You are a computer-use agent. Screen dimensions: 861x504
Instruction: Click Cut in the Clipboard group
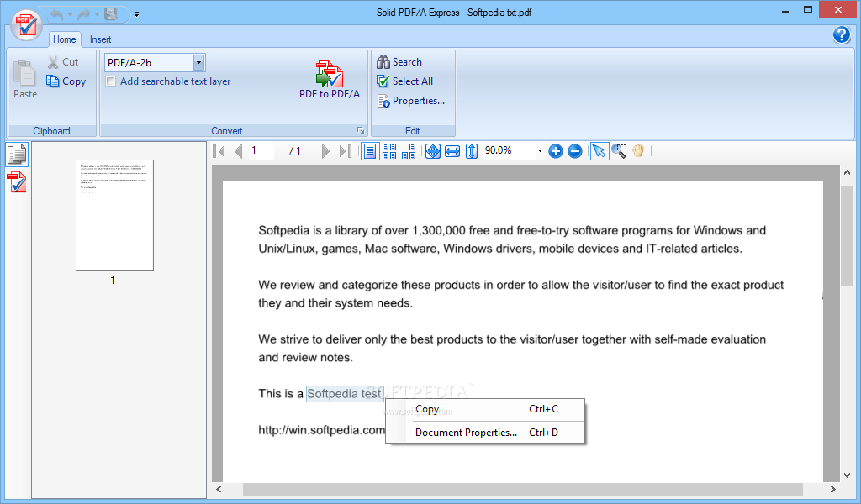(63, 62)
